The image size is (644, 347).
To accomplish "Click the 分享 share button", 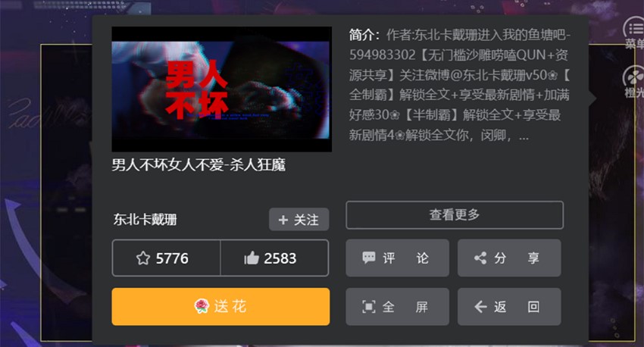I will (x=509, y=258).
